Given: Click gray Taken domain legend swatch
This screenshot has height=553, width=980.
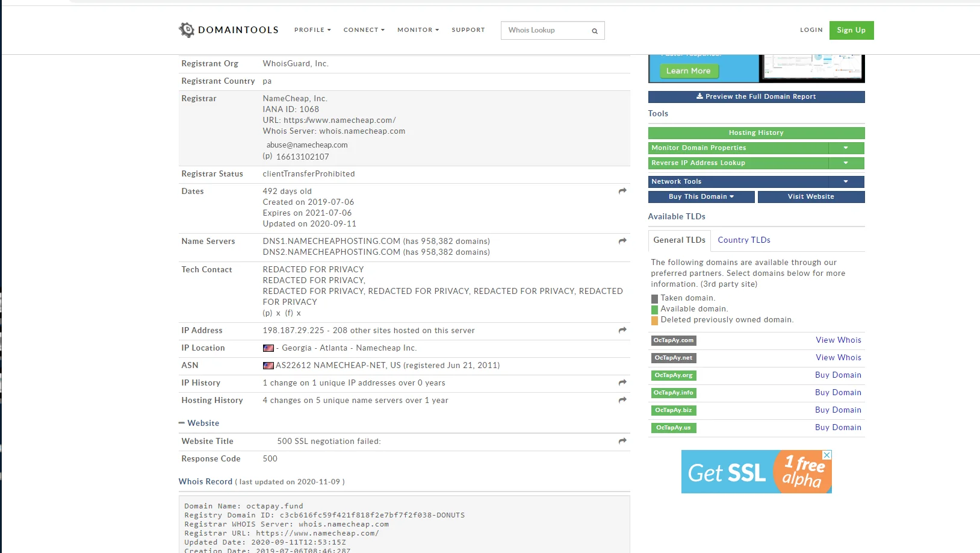Looking at the screenshot, I should [654, 299].
